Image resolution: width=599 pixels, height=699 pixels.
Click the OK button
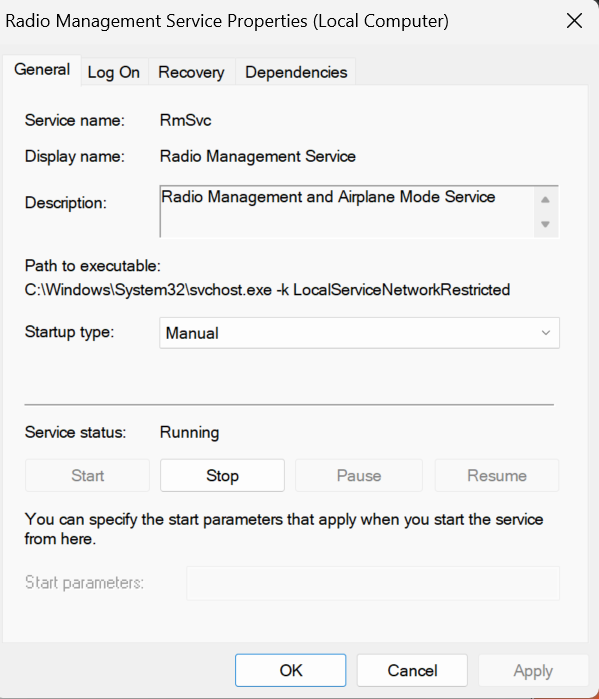291,670
